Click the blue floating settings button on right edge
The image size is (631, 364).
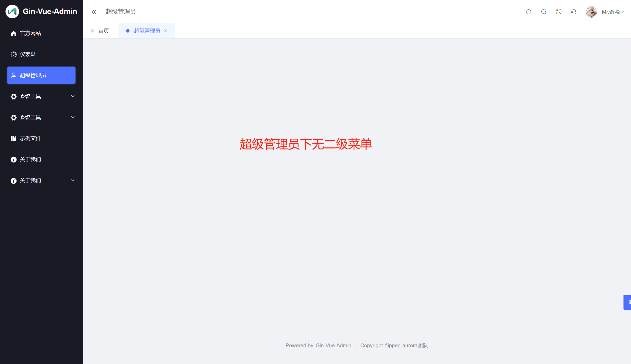[628, 302]
